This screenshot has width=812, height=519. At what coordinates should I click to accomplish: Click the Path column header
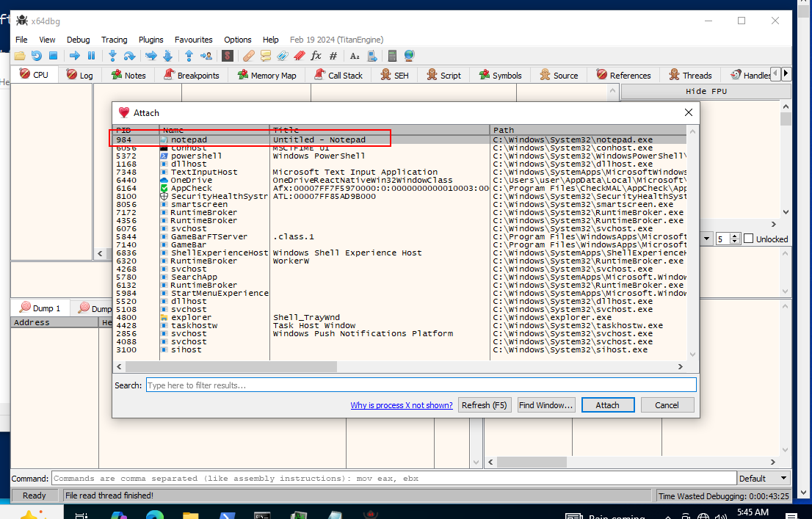click(588, 130)
